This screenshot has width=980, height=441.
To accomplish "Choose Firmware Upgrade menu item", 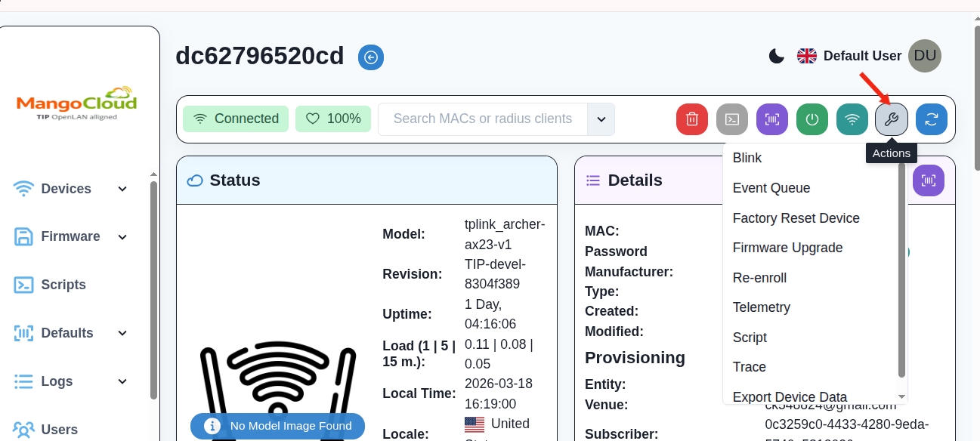I will (x=787, y=248).
